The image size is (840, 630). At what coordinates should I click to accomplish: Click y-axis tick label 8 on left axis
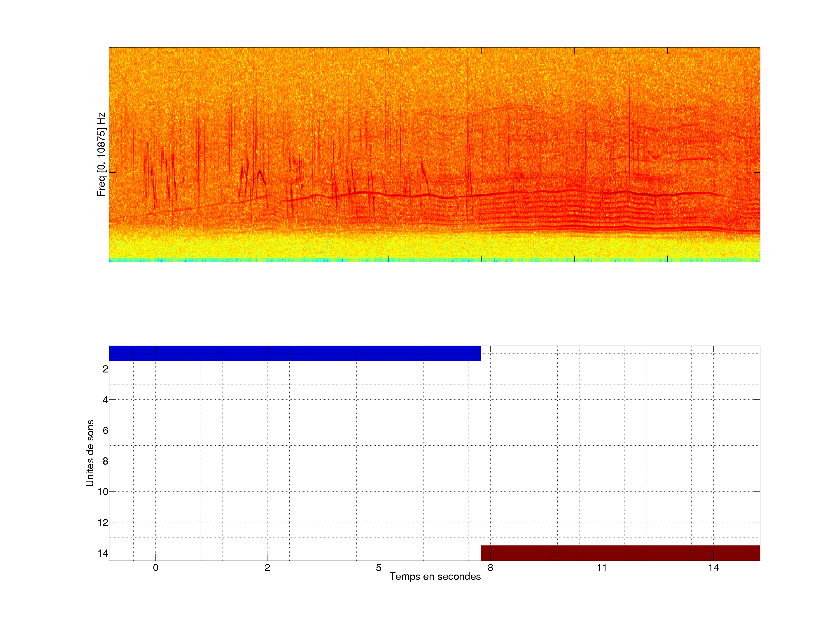coord(105,461)
